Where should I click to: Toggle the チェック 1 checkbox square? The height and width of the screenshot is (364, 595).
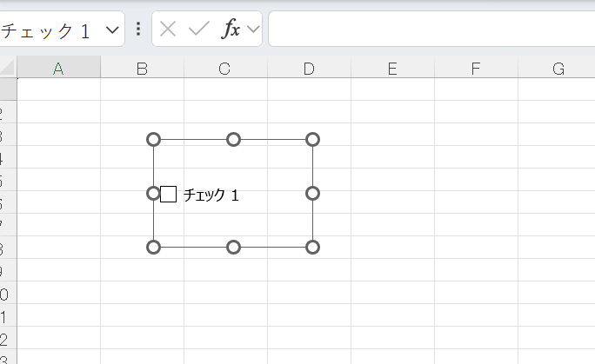pyautogui.click(x=169, y=195)
